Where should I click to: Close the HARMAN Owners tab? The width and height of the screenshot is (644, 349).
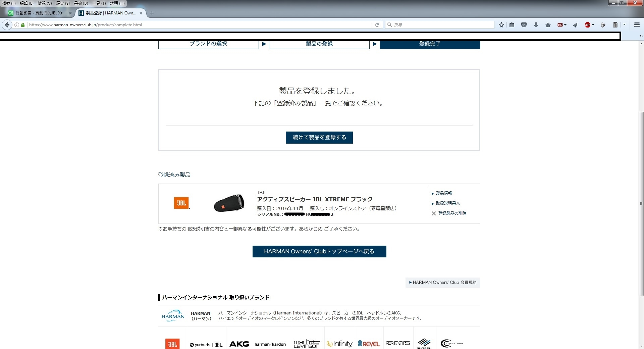141,13
